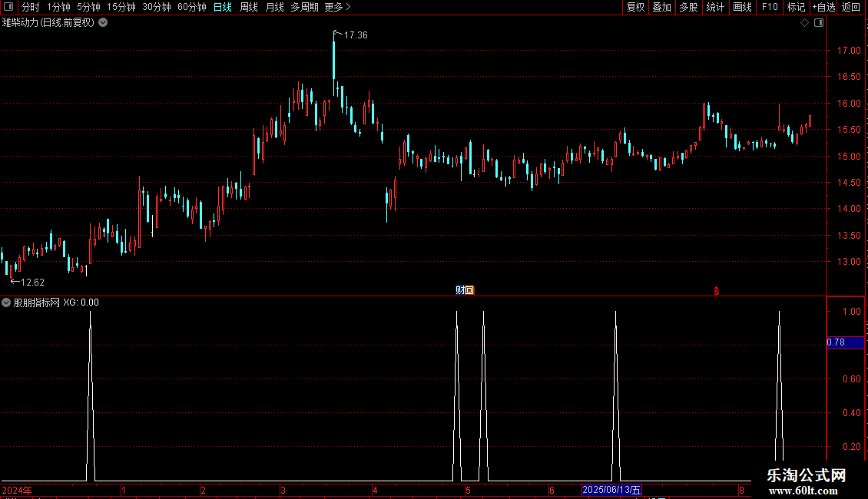
Task: Click the 股朋指标网 indicator name
Action: [x=37, y=302]
